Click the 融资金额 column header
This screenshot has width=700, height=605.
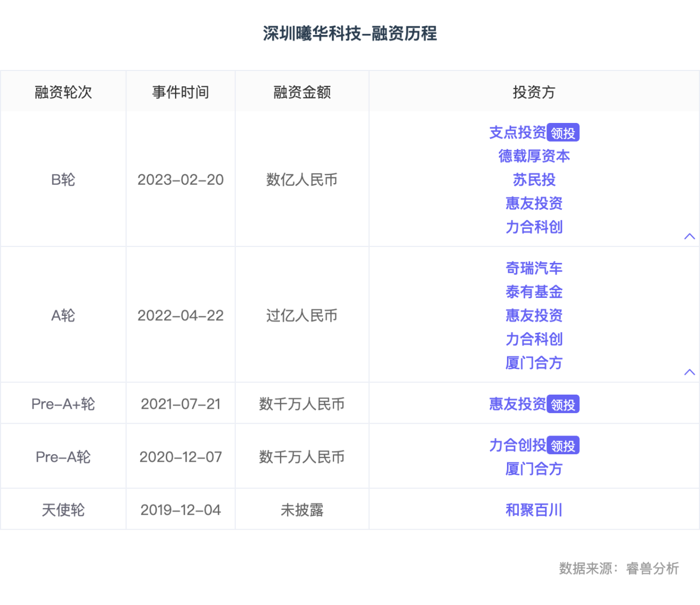pos(302,92)
